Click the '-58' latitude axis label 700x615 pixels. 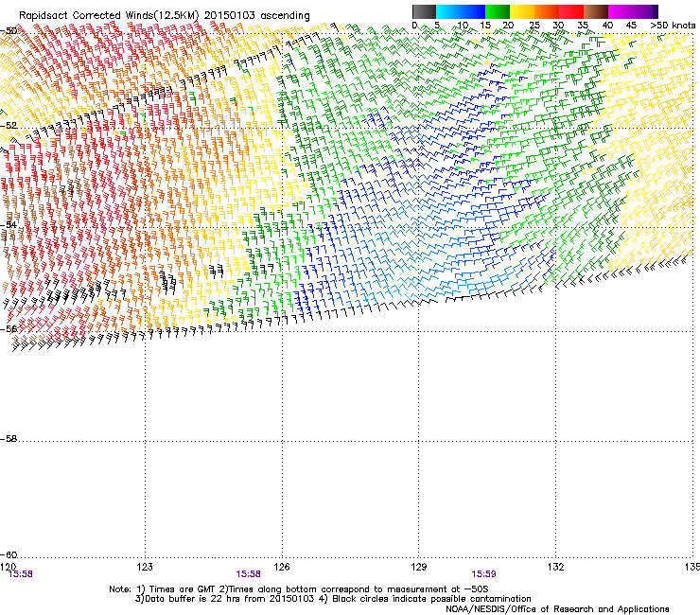pos(9,439)
